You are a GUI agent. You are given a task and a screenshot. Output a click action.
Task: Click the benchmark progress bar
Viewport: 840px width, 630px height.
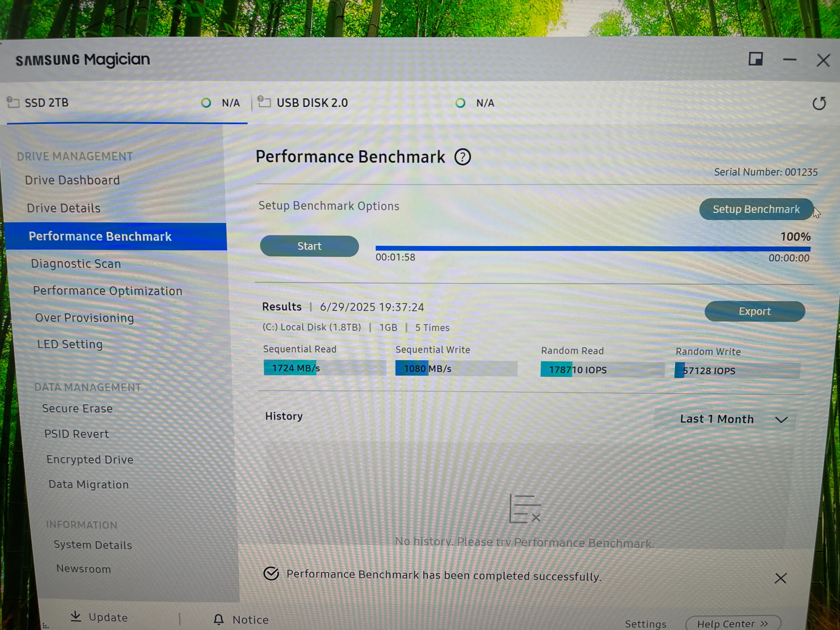pos(593,249)
